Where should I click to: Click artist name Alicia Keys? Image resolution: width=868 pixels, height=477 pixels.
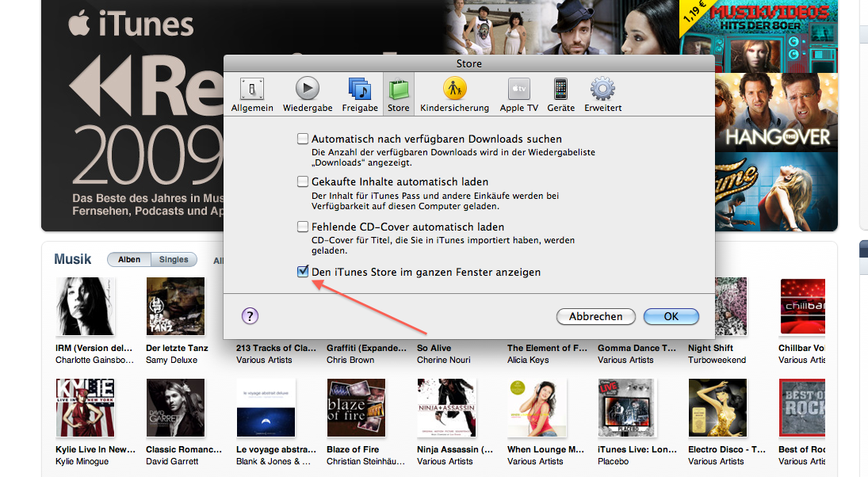(x=528, y=361)
